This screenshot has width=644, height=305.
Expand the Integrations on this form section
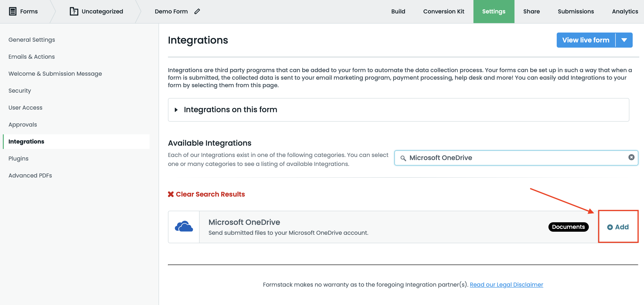tap(176, 110)
